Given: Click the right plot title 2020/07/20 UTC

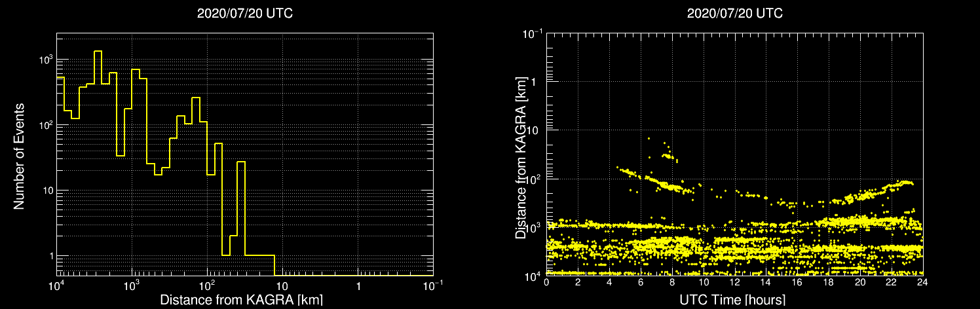Looking at the screenshot, I should pyautogui.click(x=734, y=13).
